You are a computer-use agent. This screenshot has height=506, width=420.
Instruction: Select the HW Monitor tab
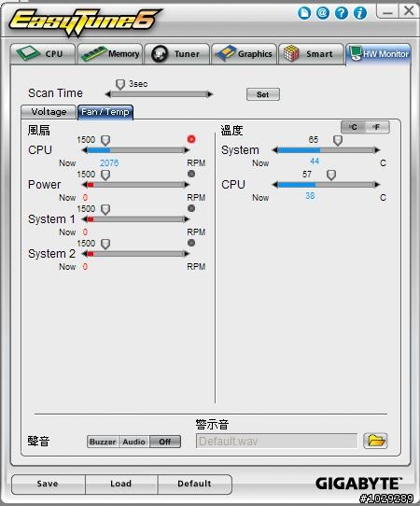378,54
